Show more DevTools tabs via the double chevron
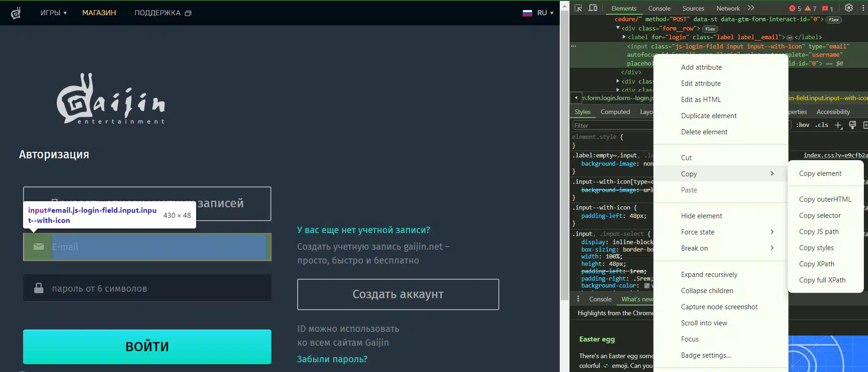Viewport: 868px width, 372px height. (x=751, y=8)
